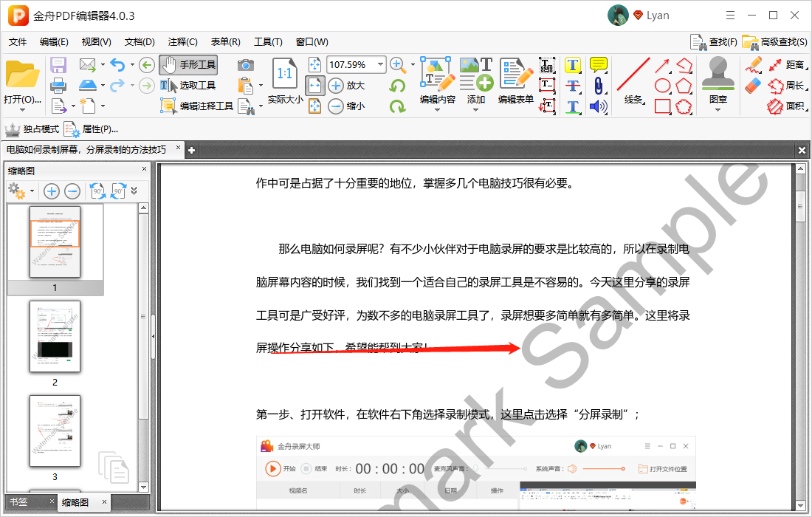Expand the Add (添加) dropdown
Image resolution: width=812 pixels, height=517 pixels.
pyautogui.click(x=476, y=110)
